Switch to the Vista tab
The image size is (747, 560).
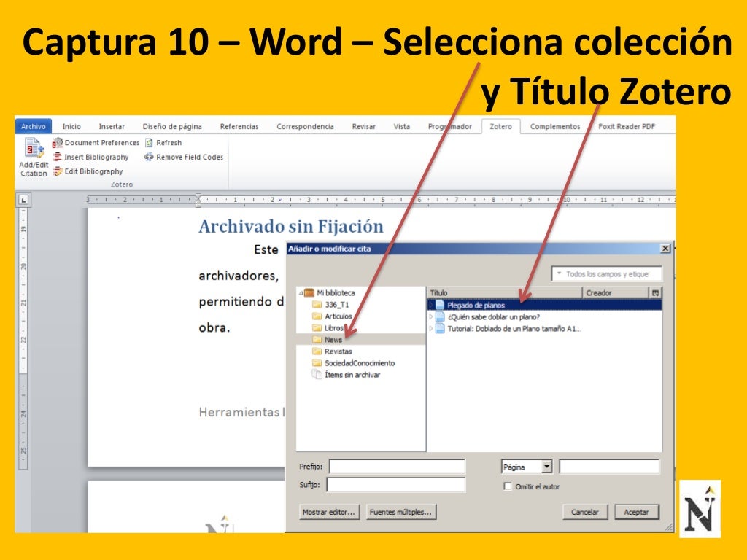[x=402, y=126]
